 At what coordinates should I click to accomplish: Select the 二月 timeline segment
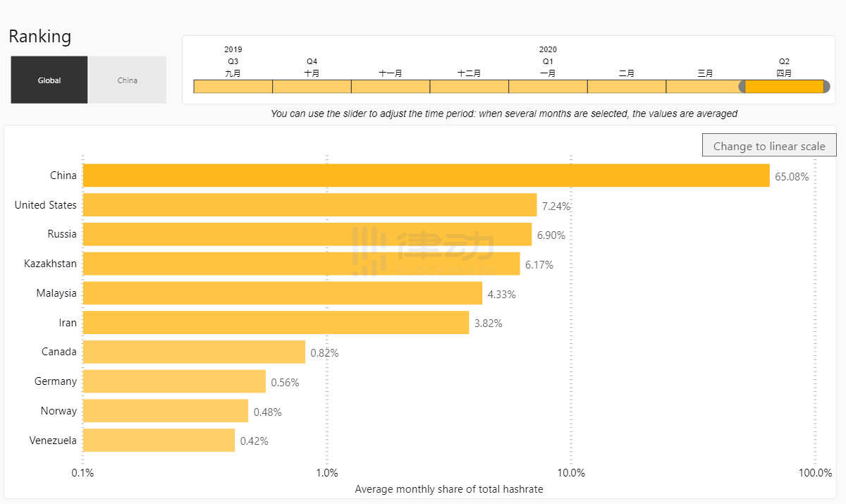click(627, 87)
